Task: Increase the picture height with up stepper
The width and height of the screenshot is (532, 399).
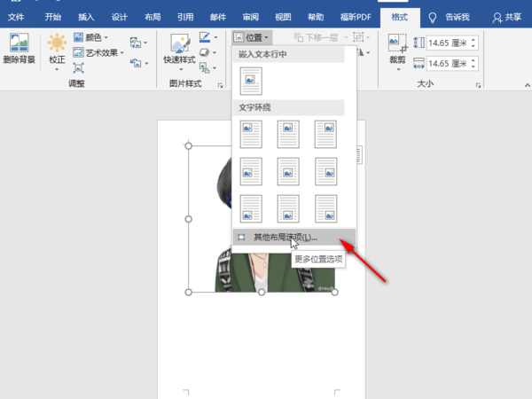Action: pos(473,39)
